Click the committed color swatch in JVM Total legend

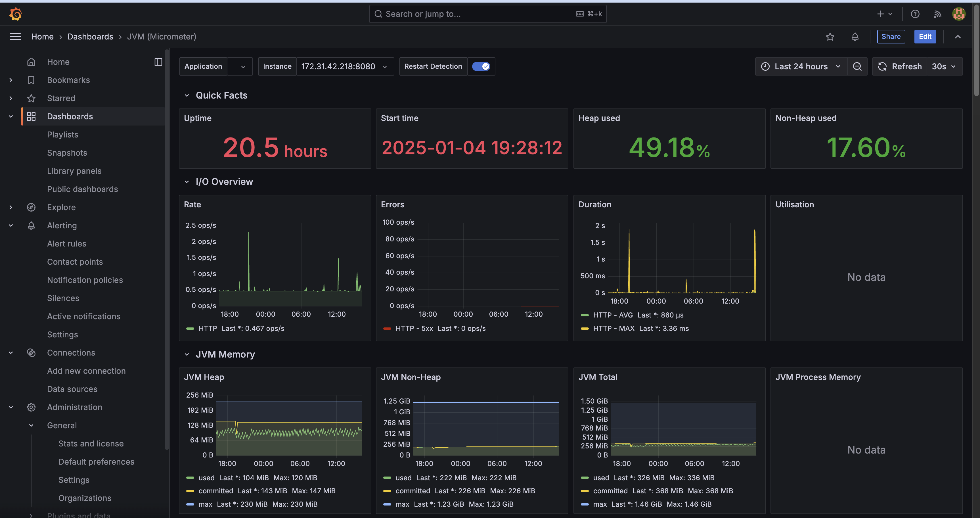[585, 491]
